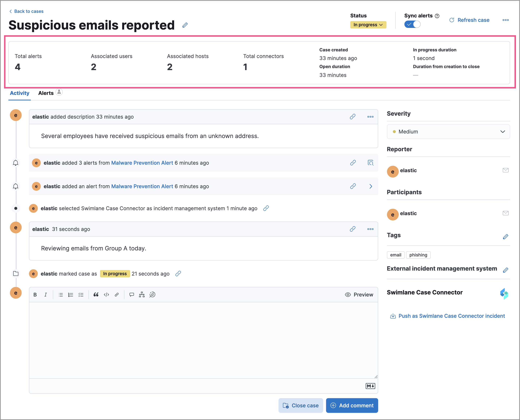Toggle Preview mode in comment editor
520x420 pixels.
[x=359, y=295]
